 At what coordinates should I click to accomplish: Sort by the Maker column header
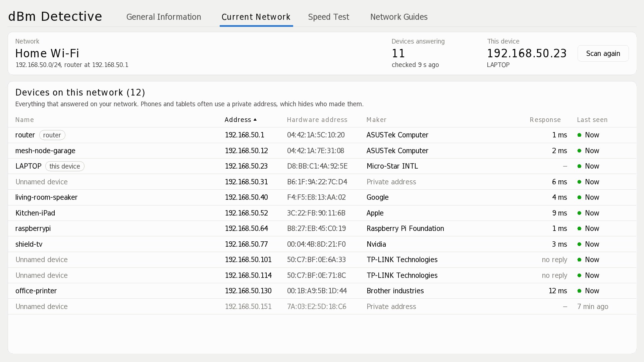[376, 120]
